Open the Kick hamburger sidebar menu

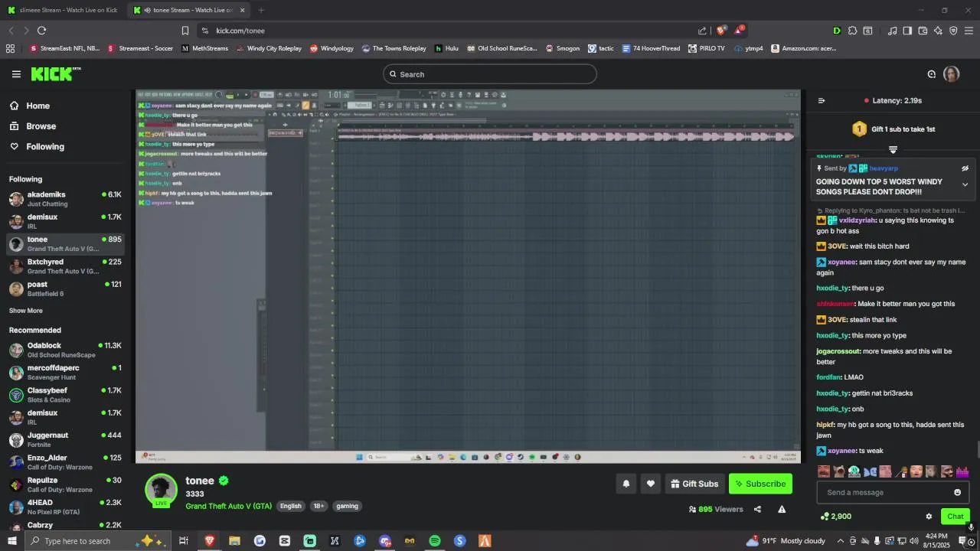pyautogui.click(x=16, y=74)
